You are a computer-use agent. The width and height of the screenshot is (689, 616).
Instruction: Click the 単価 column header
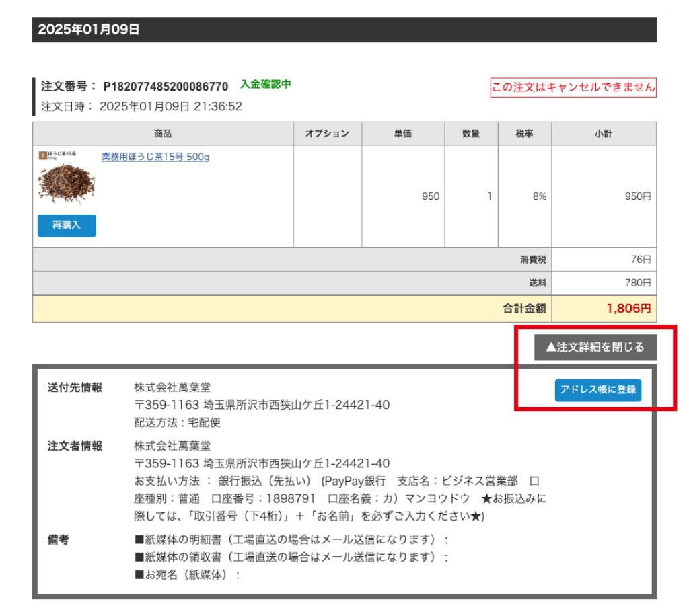(x=403, y=133)
